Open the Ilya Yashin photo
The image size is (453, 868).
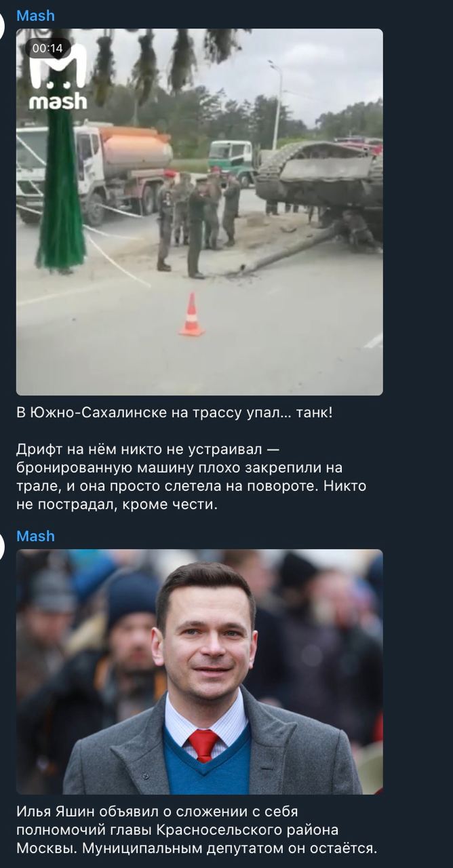199,671
